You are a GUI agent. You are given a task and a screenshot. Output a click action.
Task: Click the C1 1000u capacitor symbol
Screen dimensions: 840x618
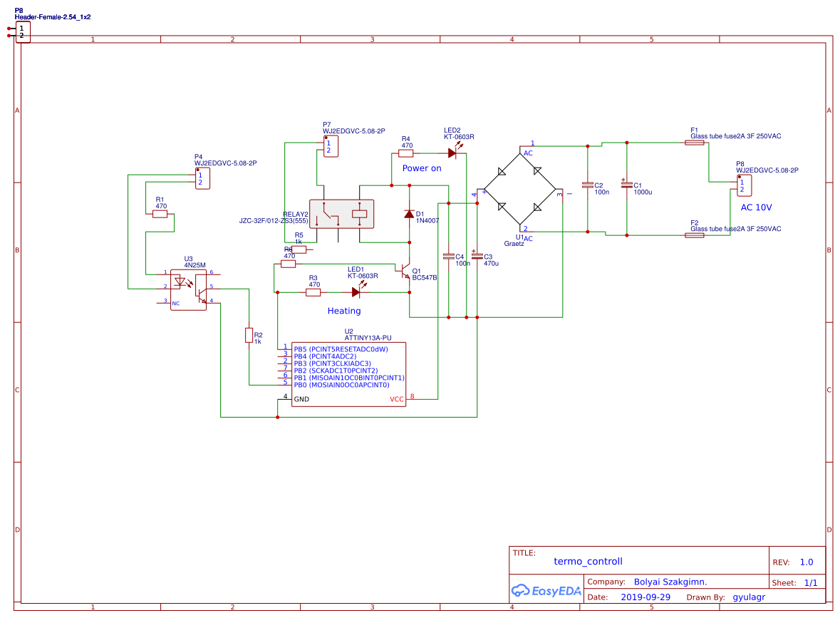pos(626,184)
